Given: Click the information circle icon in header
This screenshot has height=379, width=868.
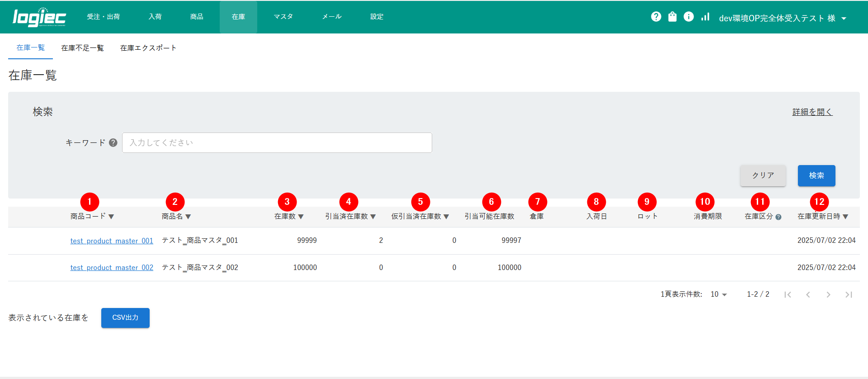Looking at the screenshot, I should [x=689, y=17].
